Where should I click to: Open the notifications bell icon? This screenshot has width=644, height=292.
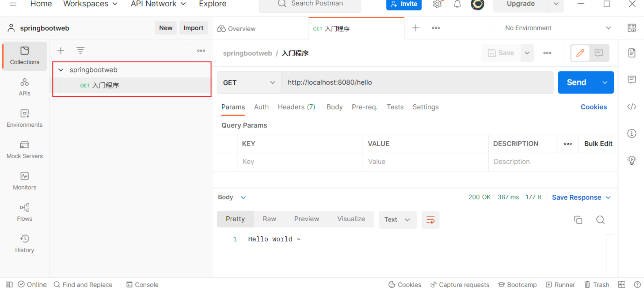tap(457, 4)
